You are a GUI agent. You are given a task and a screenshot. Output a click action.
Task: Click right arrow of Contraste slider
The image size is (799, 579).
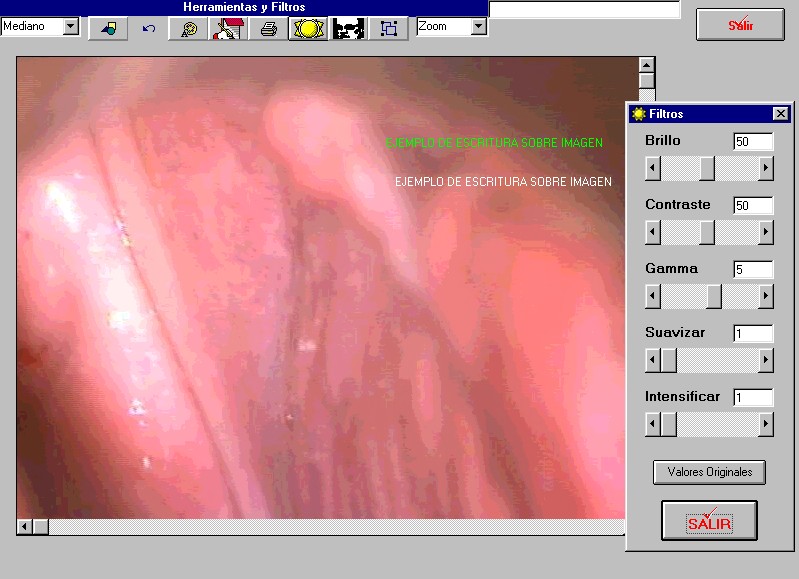tap(766, 233)
